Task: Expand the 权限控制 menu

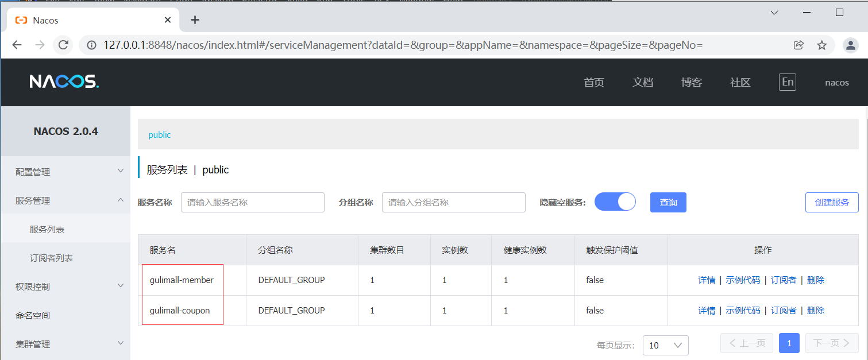Action: pyautogui.click(x=65, y=287)
